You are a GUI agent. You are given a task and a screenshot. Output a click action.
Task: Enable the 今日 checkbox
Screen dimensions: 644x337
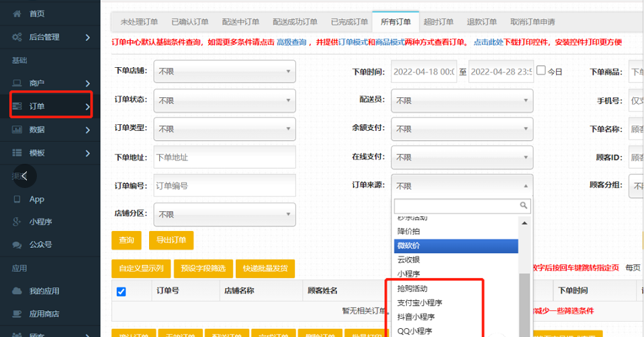click(x=541, y=70)
